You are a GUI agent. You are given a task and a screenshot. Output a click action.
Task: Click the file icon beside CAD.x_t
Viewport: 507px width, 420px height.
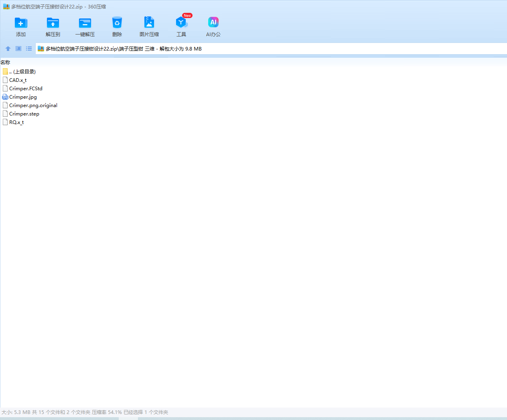pyautogui.click(x=5, y=80)
